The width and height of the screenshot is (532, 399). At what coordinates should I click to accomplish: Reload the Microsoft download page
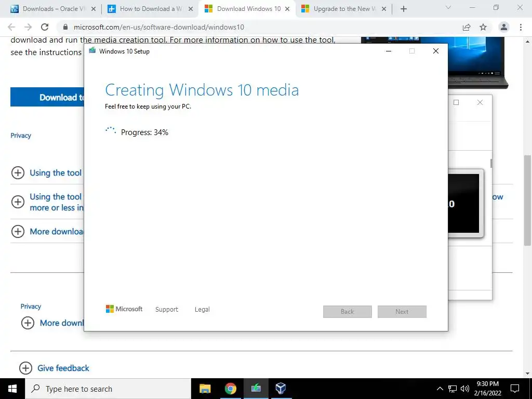45,27
